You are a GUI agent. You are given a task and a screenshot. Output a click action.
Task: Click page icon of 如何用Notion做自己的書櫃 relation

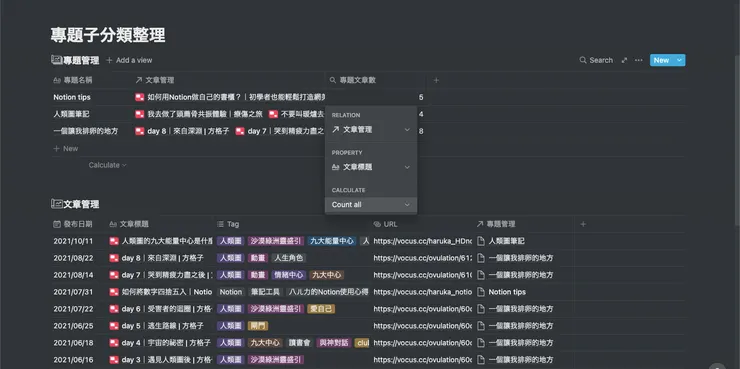[x=140, y=97]
